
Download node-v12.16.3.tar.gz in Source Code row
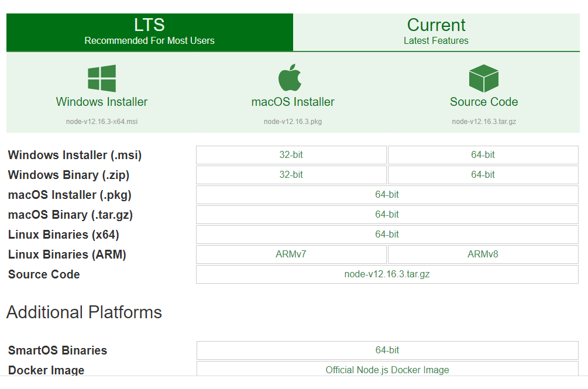[x=387, y=274]
